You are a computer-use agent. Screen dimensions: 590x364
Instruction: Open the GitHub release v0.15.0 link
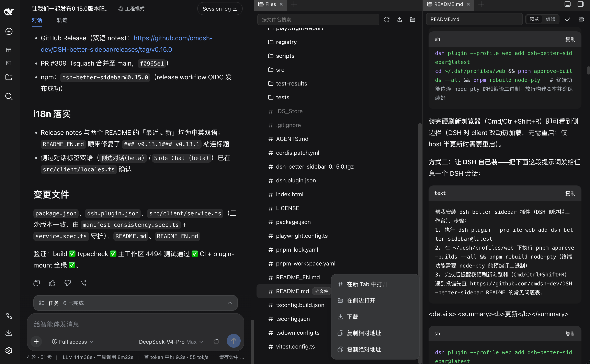pos(127,44)
